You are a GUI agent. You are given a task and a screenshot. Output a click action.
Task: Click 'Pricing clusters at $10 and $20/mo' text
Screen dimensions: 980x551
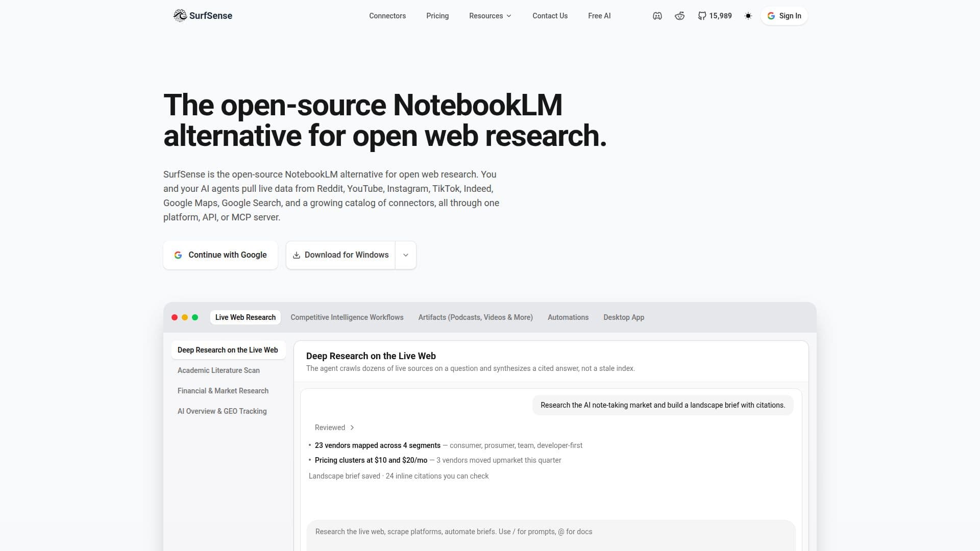coord(371,460)
